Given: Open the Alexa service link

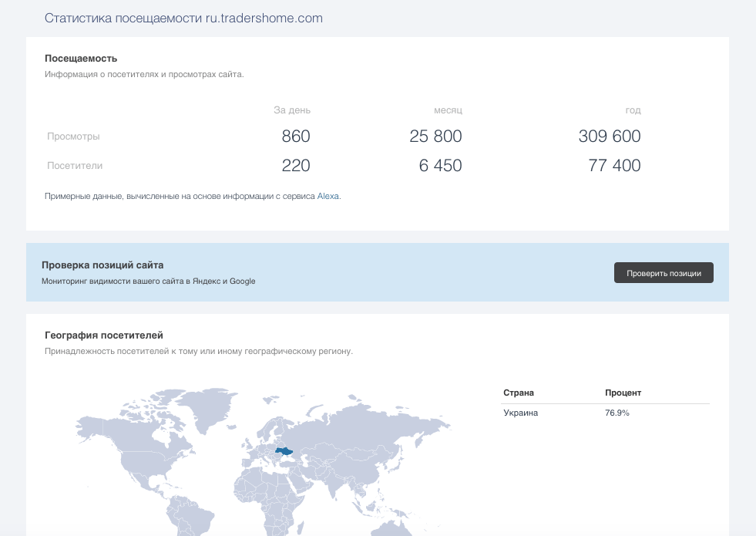Looking at the screenshot, I should tap(328, 197).
